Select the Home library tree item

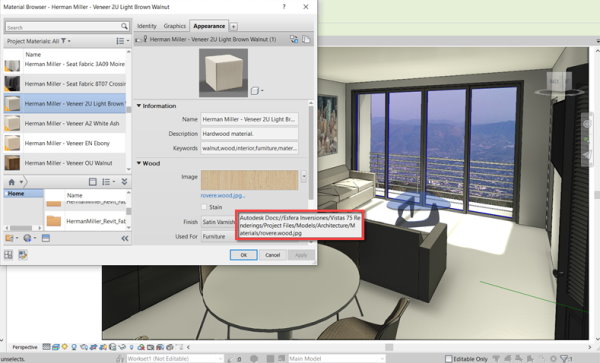coord(23,194)
